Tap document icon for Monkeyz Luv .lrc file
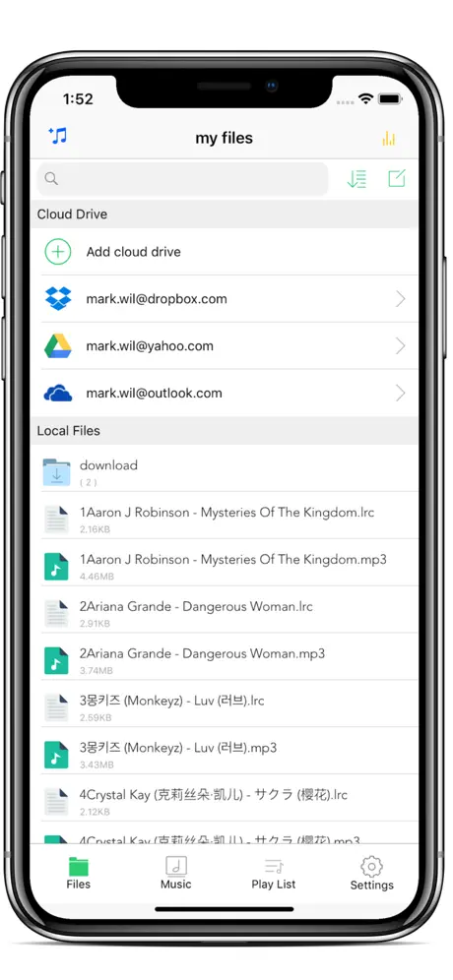Viewport: 453px width, 980px height. click(56, 707)
